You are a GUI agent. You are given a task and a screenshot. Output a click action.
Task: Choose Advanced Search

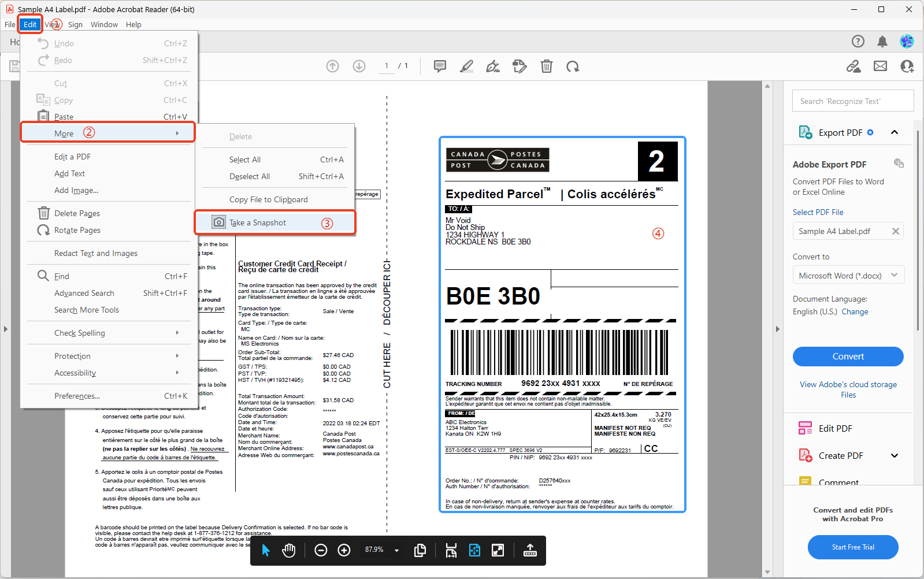coord(108,293)
